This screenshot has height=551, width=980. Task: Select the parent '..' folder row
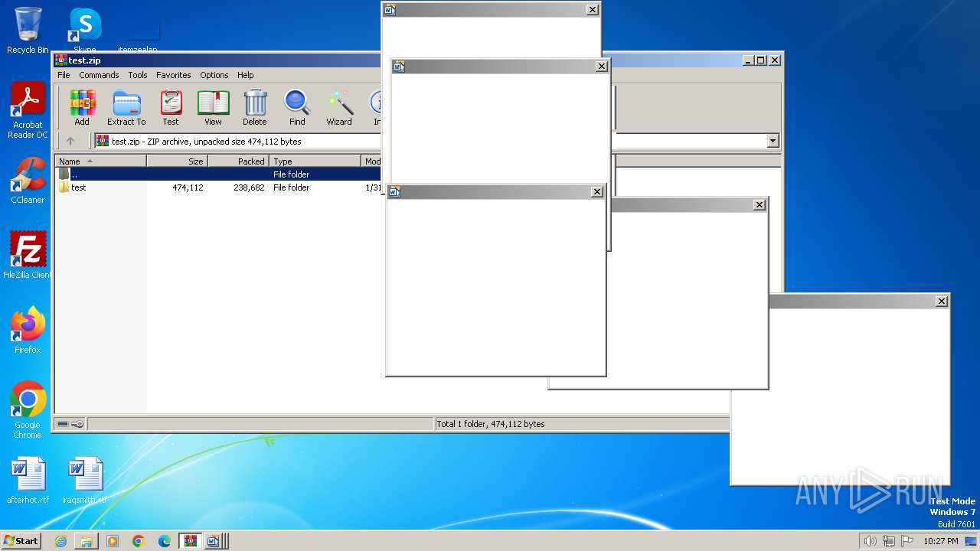point(218,174)
